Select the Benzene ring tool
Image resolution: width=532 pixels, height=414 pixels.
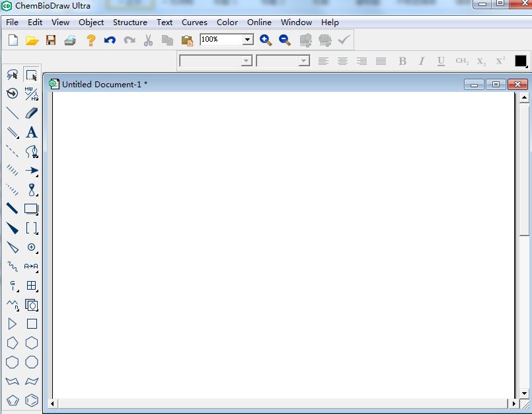pos(32,400)
